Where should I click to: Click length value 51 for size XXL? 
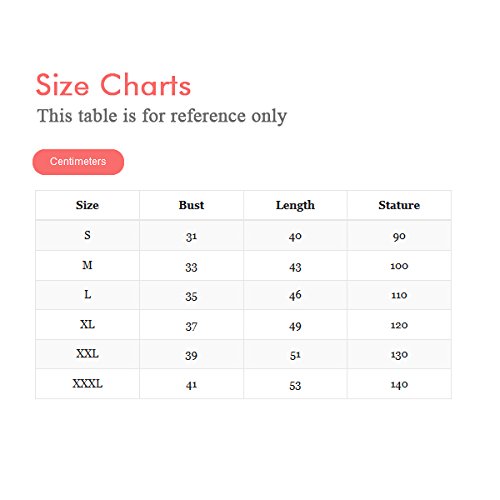295,355
